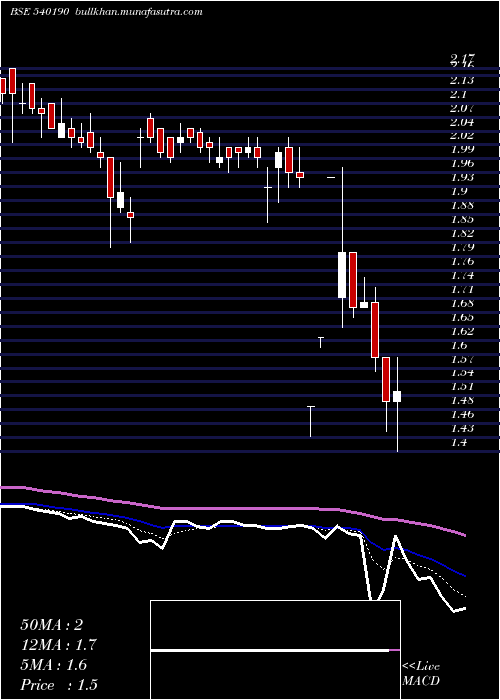Pick the 2.02 price axis value
This screenshot has height=700, width=500.
click(462, 135)
